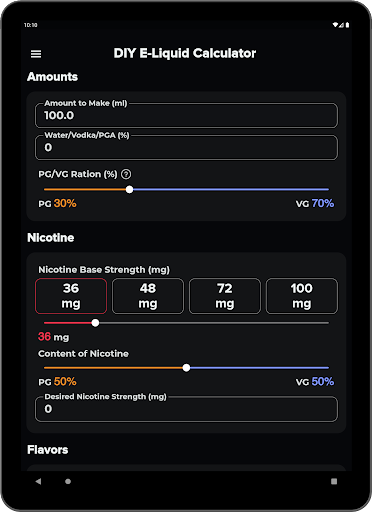The height and width of the screenshot is (512, 372).
Task: Focus the Water/Vodka/PGA percent field
Action: coord(186,147)
